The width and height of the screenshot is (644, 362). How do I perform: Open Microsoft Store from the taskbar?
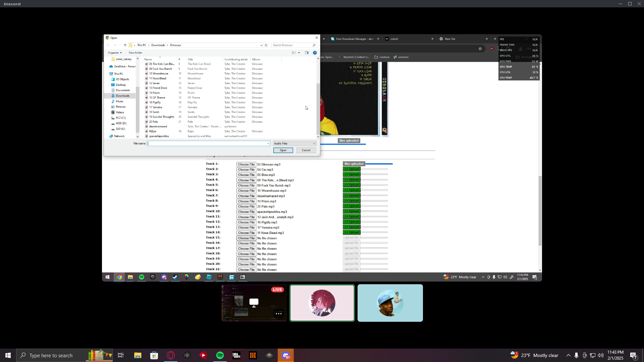154,355
